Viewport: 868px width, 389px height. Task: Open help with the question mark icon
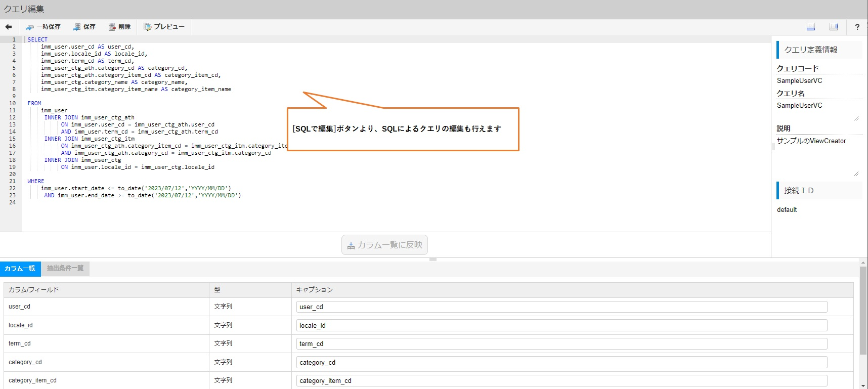pos(857,27)
